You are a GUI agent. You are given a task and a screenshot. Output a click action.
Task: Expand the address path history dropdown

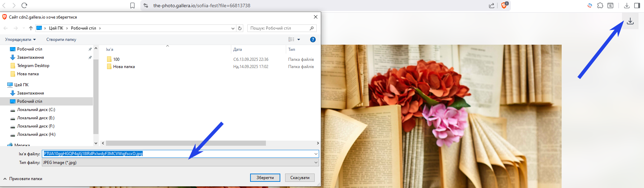click(x=233, y=28)
